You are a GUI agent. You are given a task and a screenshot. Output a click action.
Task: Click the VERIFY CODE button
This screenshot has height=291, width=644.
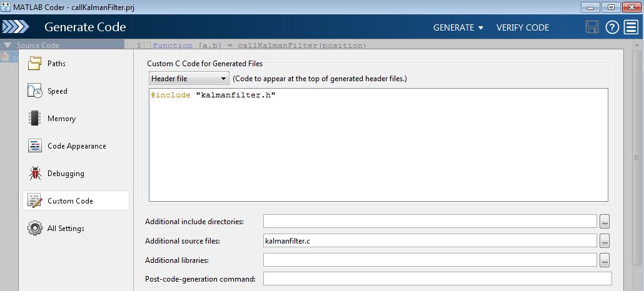[522, 27]
